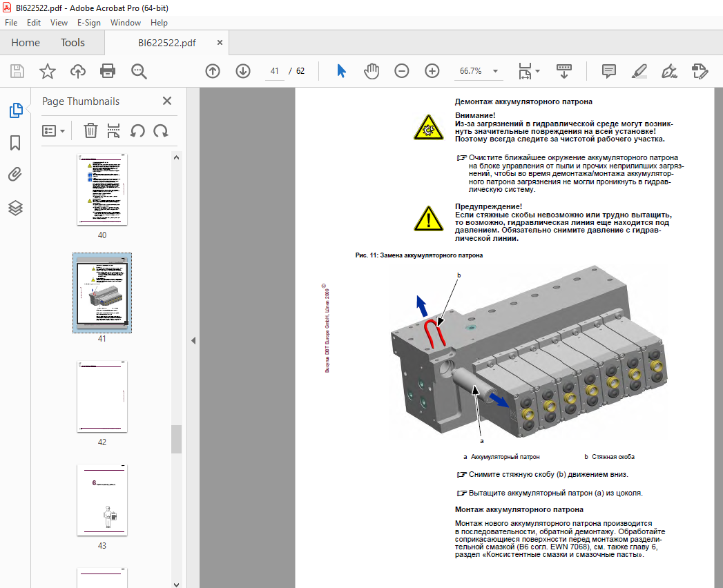Click the total page count 62
The width and height of the screenshot is (723, 588).
(300, 71)
